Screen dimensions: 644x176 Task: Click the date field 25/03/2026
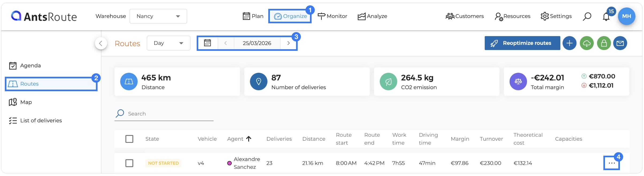coord(257,43)
